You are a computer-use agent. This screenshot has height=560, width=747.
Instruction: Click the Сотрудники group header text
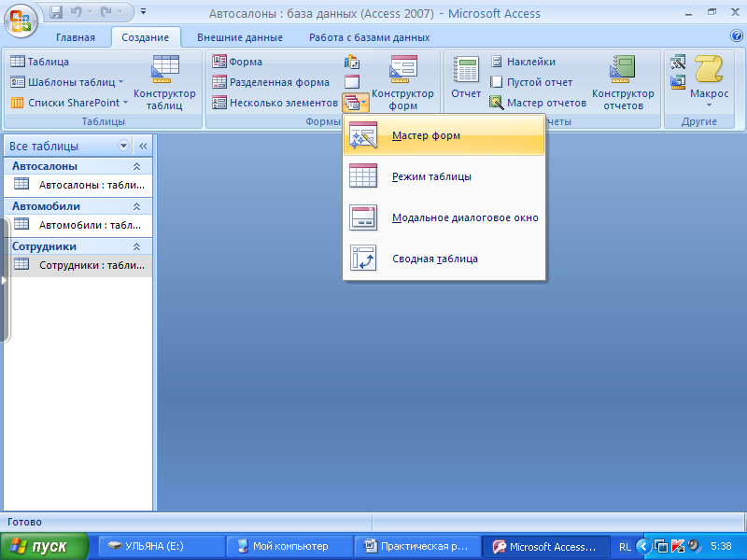pos(44,246)
